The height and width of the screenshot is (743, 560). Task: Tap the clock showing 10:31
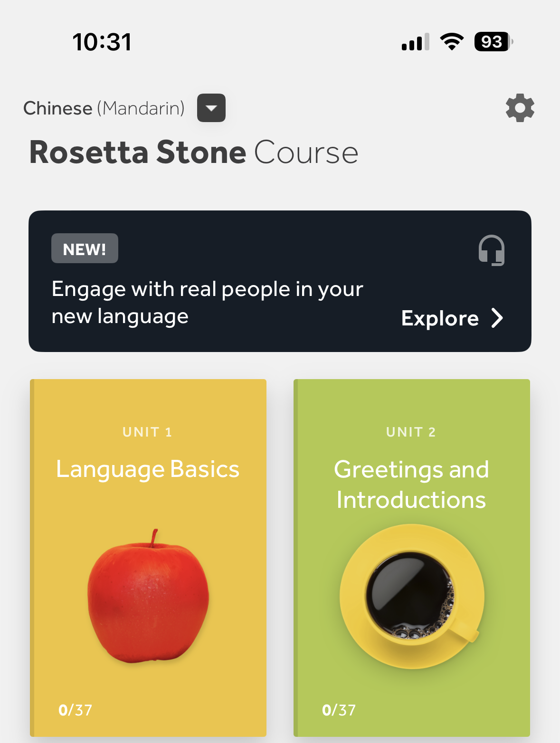(102, 42)
